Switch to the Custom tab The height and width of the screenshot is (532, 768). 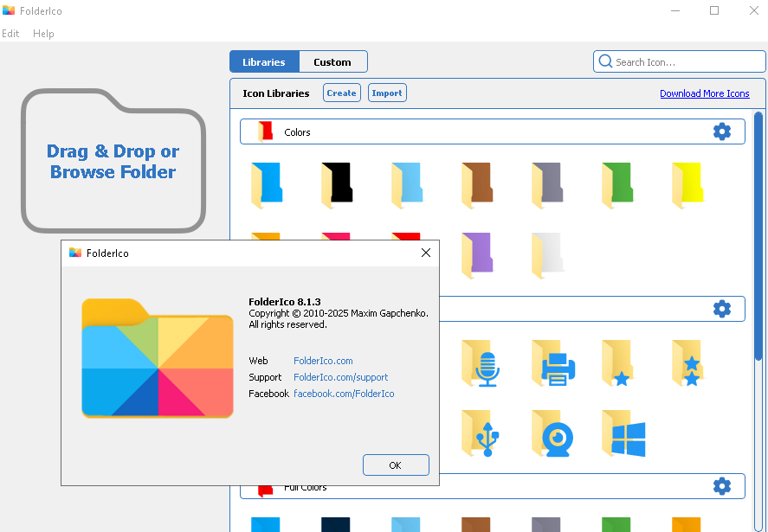tap(332, 61)
